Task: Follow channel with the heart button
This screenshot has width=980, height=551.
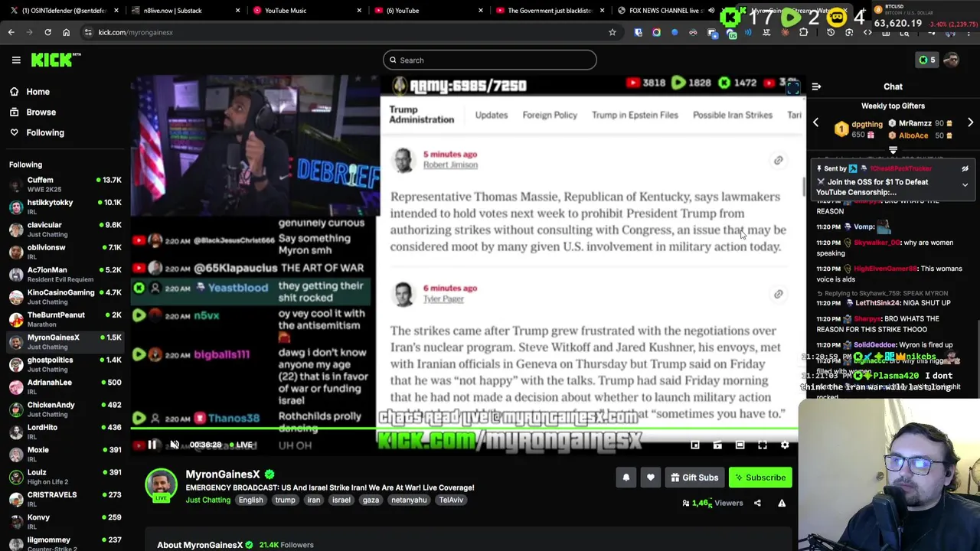Action: (651, 478)
